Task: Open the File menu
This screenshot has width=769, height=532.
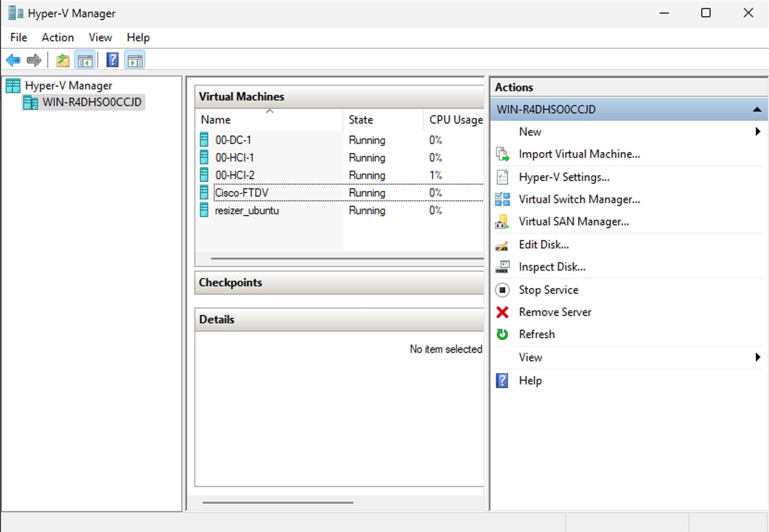Action: coord(19,37)
